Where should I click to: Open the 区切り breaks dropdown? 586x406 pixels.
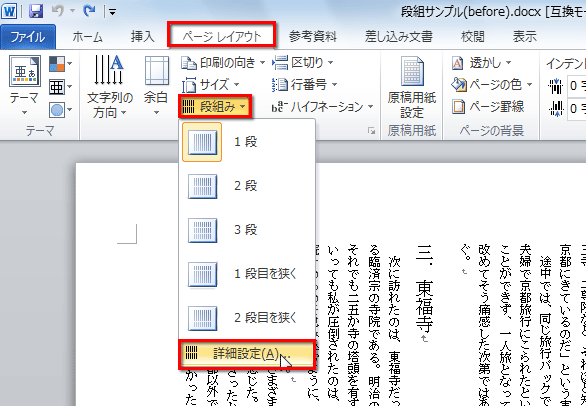[302, 63]
